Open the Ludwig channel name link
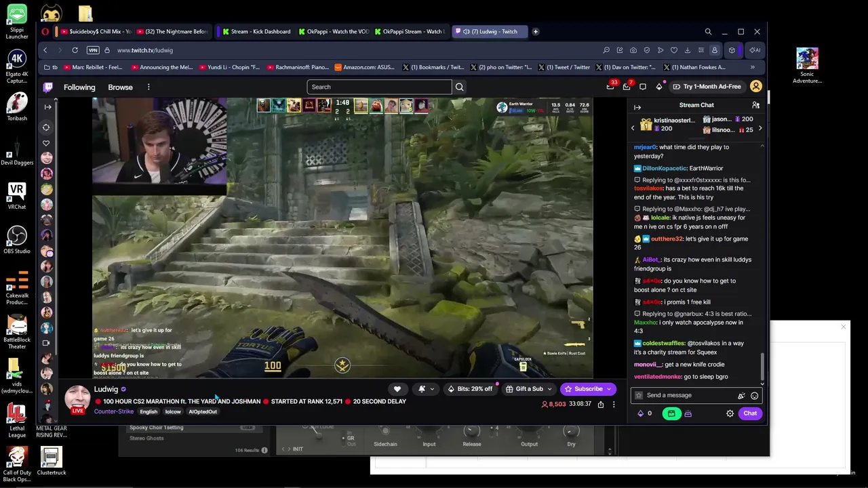The image size is (868, 488). coord(106,389)
